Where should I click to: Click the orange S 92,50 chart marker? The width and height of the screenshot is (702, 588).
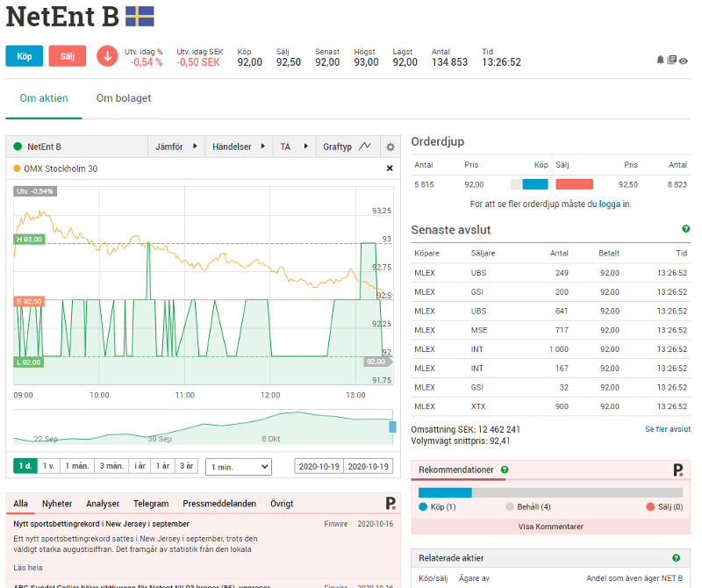point(29,301)
